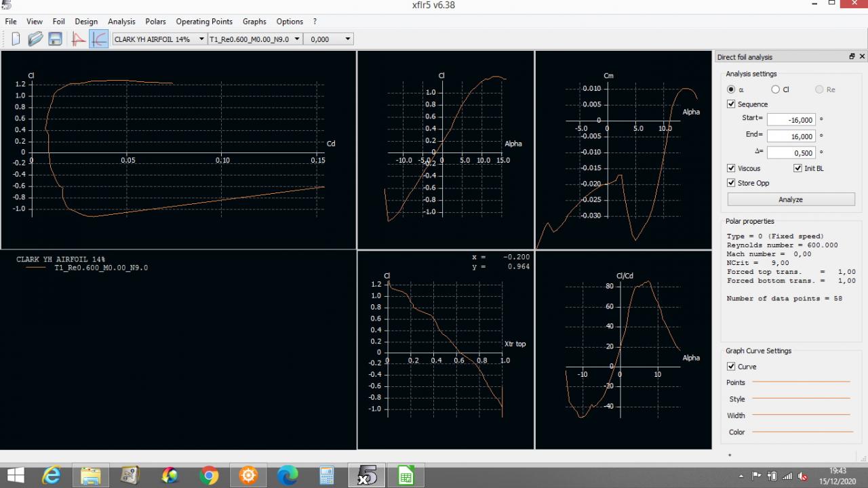Open LibreOffice Calc from the taskbar
Screen dimensions: 868x488
[406, 476]
